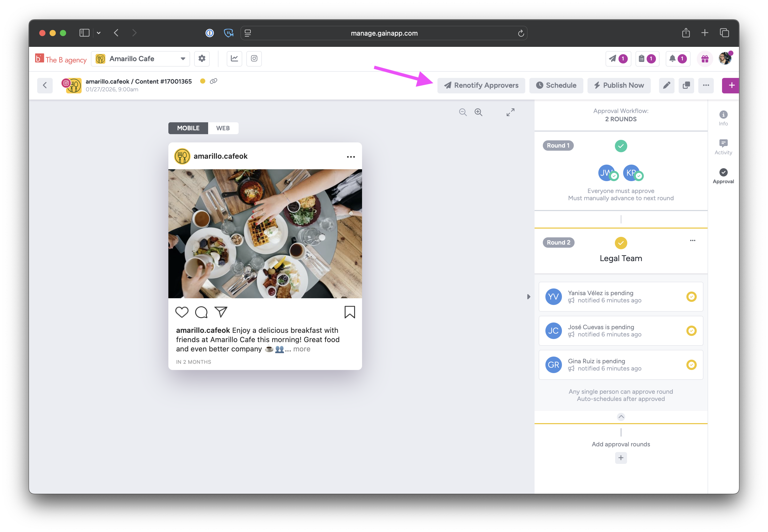768x532 pixels.
Task: Click Renotify Approvers button
Action: click(481, 85)
